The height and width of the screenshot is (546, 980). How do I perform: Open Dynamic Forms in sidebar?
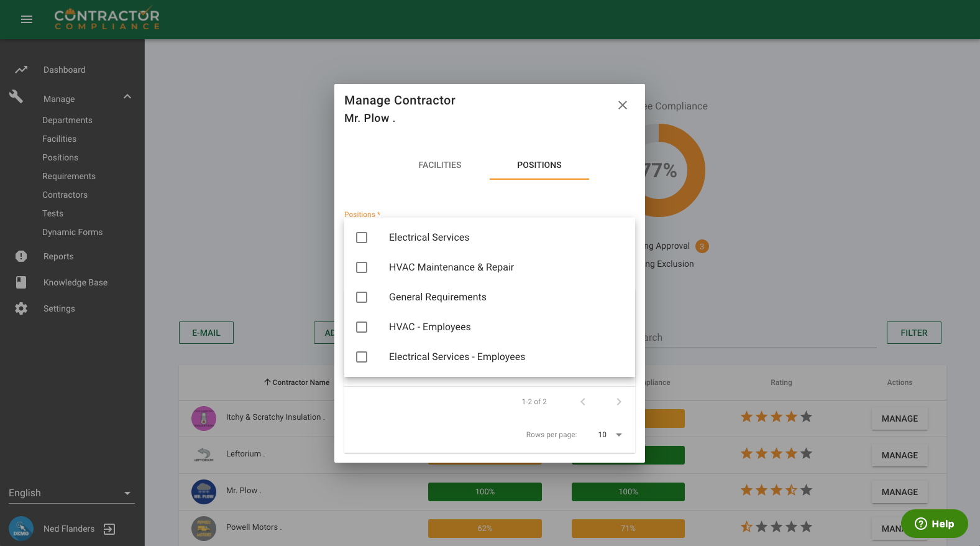(x=72, y=232)
